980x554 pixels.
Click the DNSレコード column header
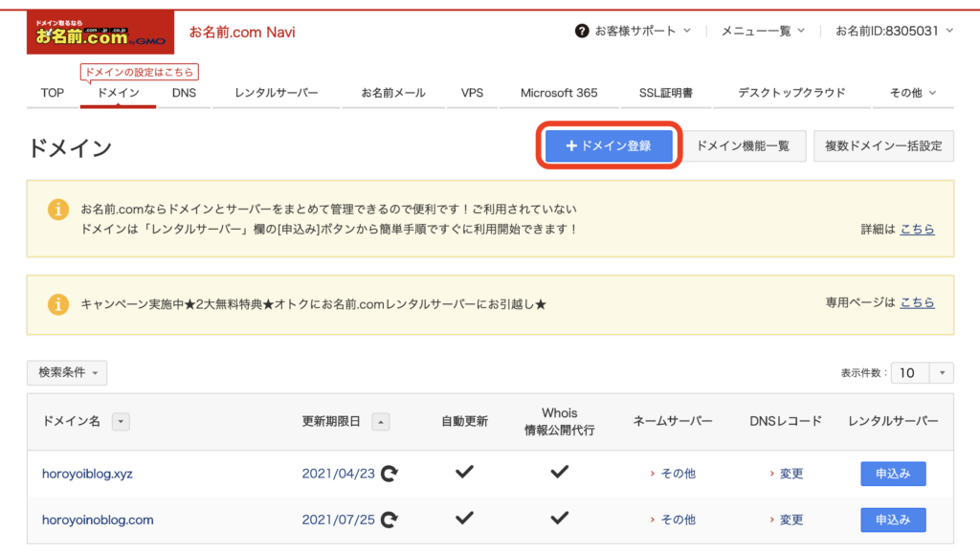(786, 422)
